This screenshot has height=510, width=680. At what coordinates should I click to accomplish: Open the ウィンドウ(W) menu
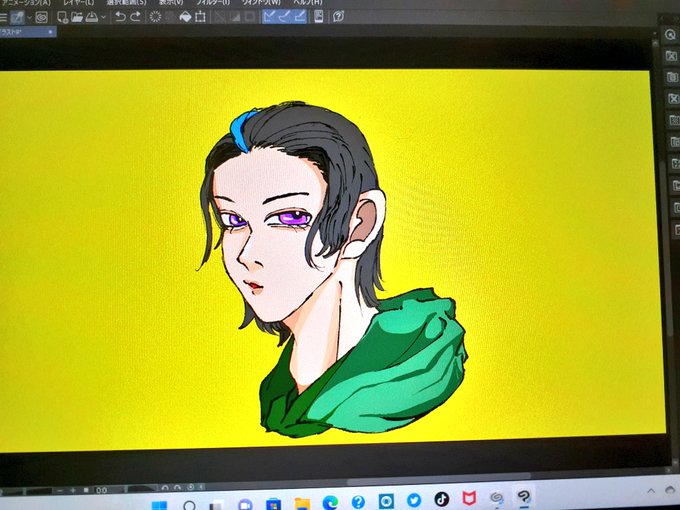(x=261, y=2)
